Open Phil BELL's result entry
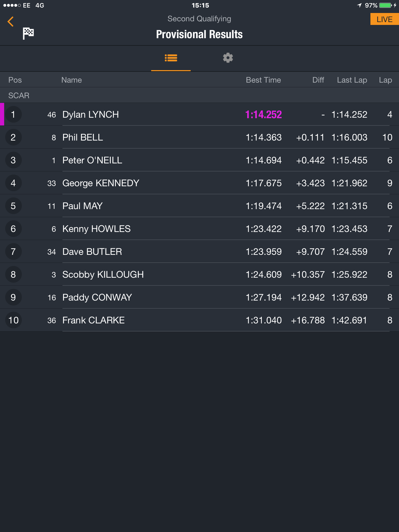This screenshot has height=532, width=399. 199,137
